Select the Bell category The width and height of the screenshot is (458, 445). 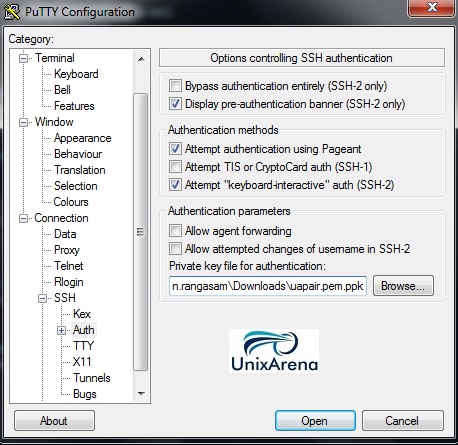point(62,90)
